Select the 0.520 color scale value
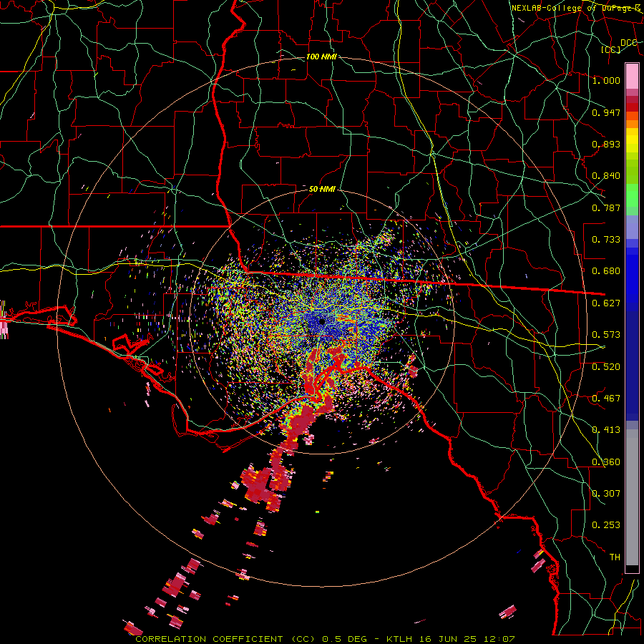Image resolution: width=644 pixels, height=644 pixels. [606, 367]
